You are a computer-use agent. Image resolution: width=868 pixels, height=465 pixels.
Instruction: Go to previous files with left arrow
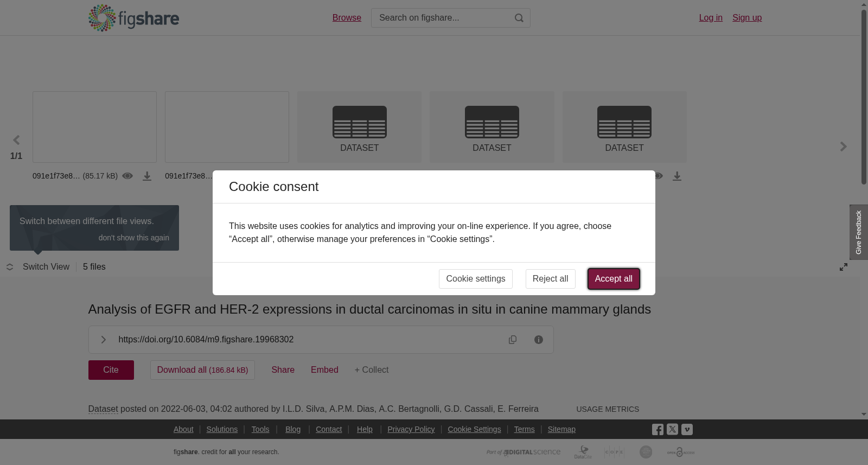coord(16,141)
